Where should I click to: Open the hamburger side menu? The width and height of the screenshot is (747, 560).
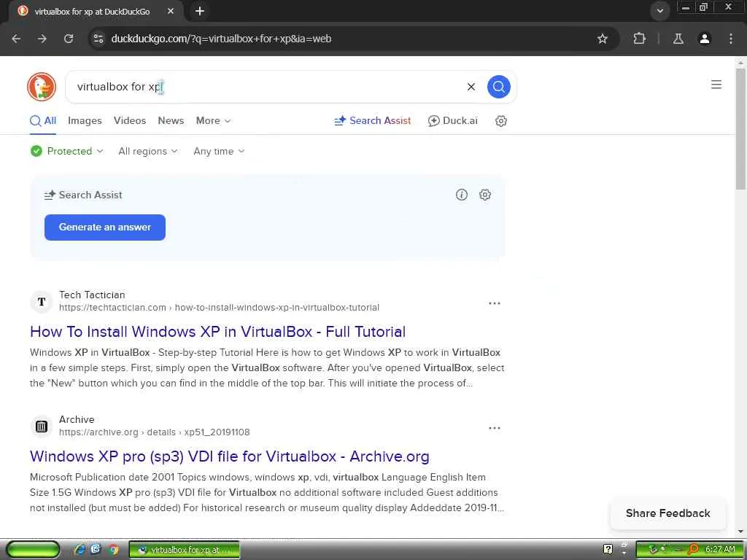tap(716, 85)
